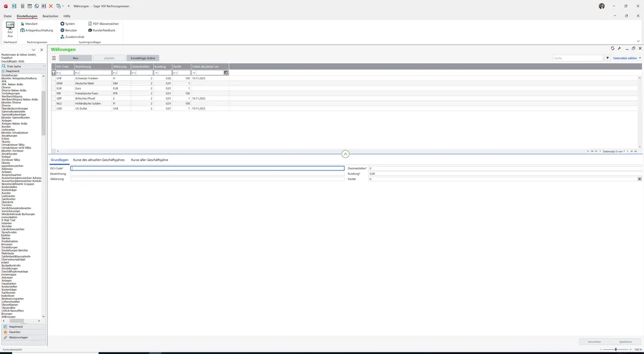644x354 pixels.
Task: Open the hamburger menu beside Neu button
Action: [x=54, y=58]
